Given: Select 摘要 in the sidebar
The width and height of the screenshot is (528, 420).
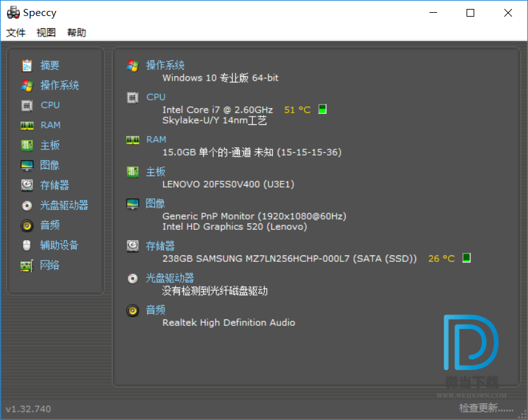Looking at the screenshot, I should click(x=50, y=65).
